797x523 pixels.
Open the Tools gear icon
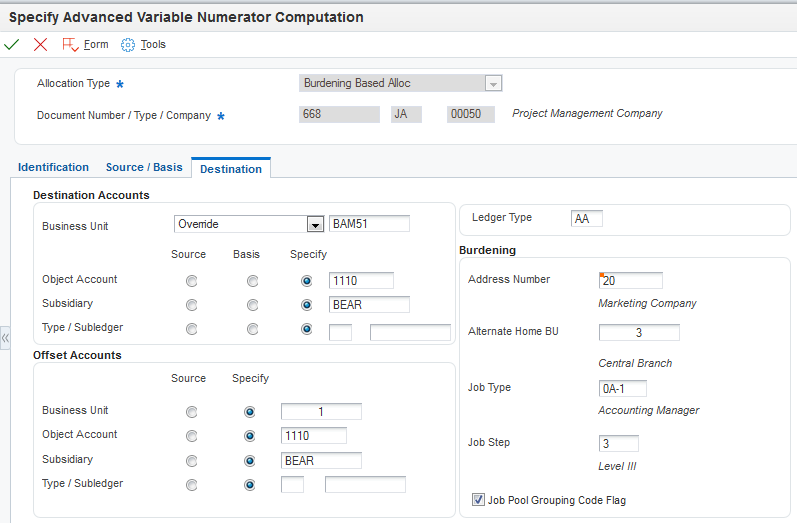[x=128, y=45]
